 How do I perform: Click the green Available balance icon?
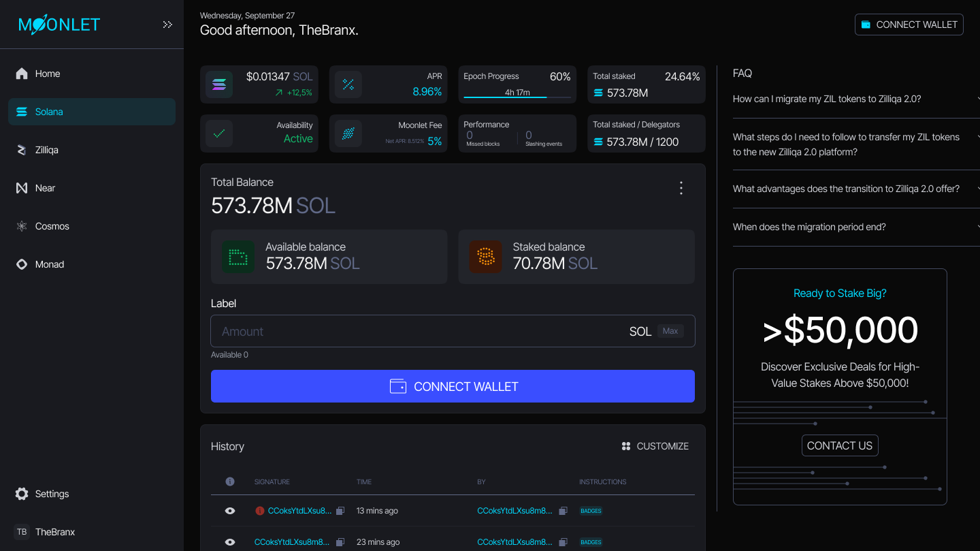(x=238, y=257)
